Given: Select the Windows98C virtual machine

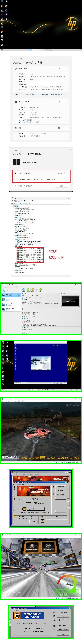Looking at the screenshot, I should pyautogui.click(x=11, y=304).
